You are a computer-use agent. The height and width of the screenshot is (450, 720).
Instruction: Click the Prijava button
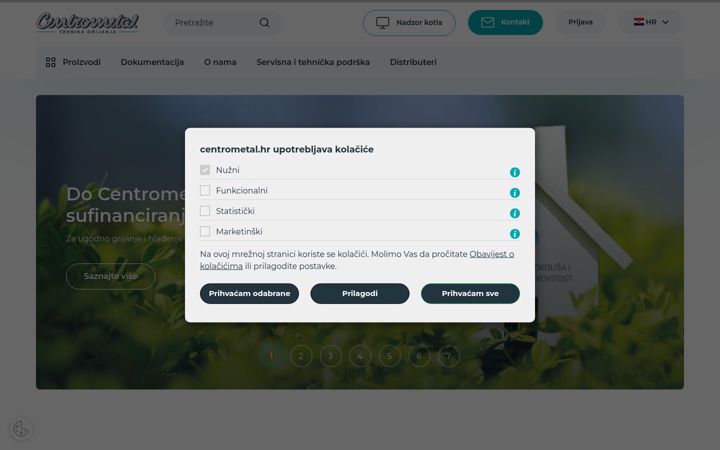tap(580, 22)
